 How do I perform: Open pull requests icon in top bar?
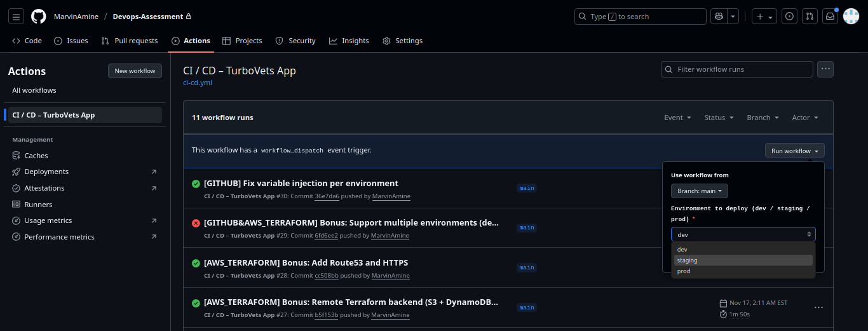click(x=810, y=17)
